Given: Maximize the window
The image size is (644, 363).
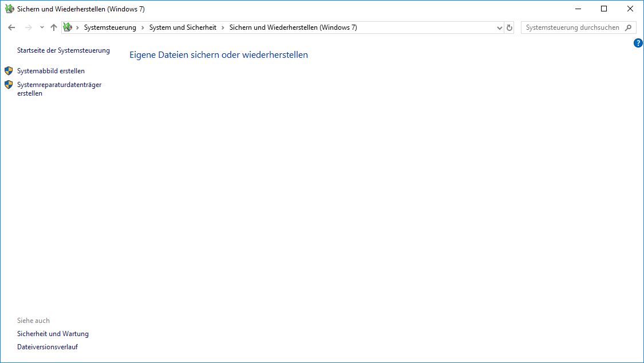Looking at the screenshot, I should [x=604, y=9].
